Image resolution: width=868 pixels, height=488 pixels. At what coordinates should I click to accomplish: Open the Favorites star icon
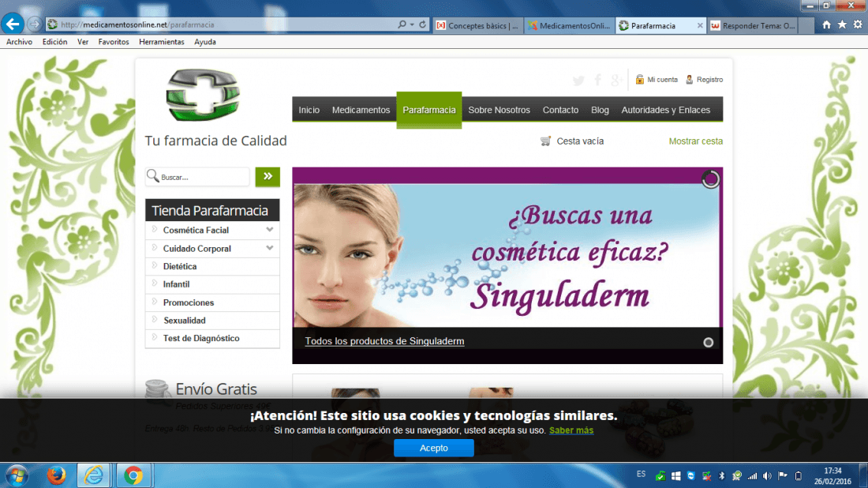click(842, 25)
